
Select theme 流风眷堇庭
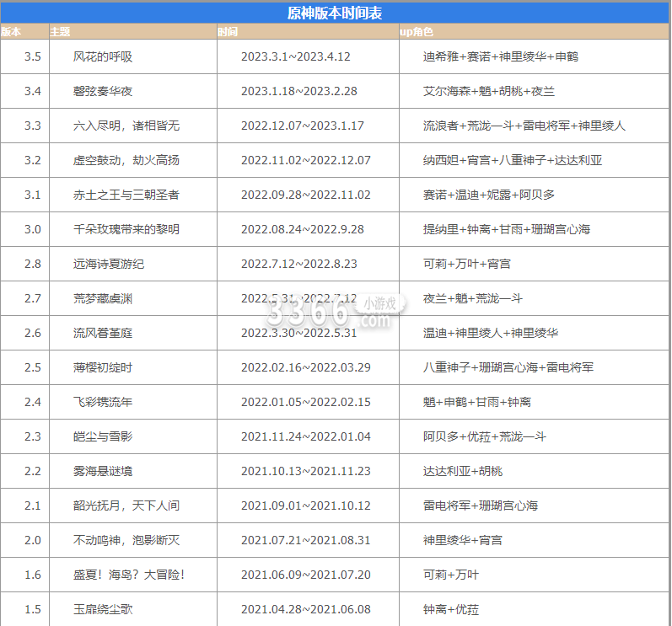click(103, 333)
